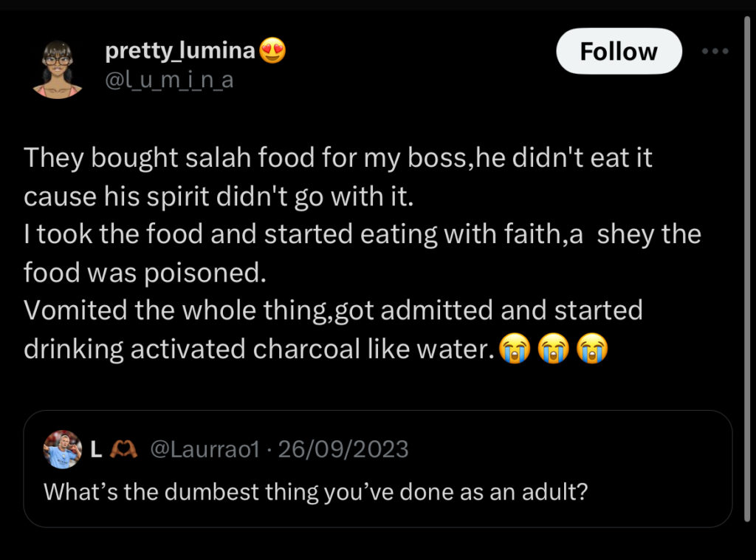Image resolution: width=756 pixels, height=560 pixels.
Task: Open pretty_lumina's profile picture preview
Action: point(57,65)
